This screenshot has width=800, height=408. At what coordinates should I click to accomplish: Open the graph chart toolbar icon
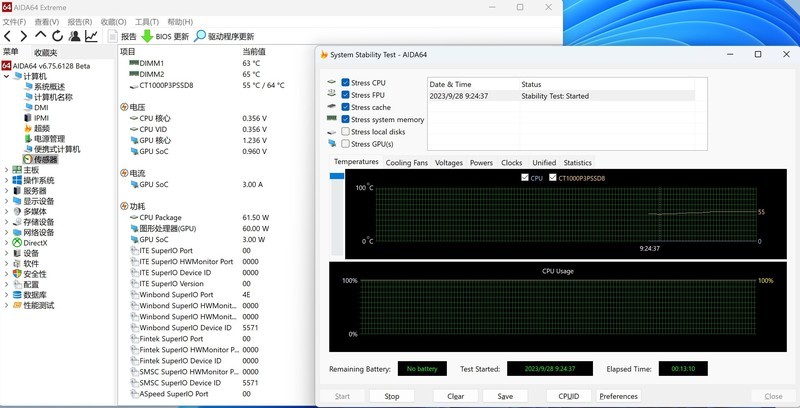tap(91, 36)
